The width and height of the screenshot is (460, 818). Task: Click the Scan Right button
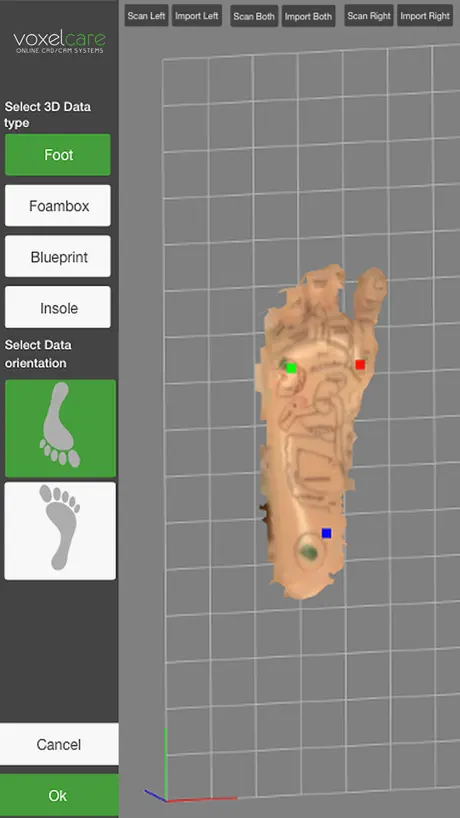pyautogui.click(x=369, y=16)
